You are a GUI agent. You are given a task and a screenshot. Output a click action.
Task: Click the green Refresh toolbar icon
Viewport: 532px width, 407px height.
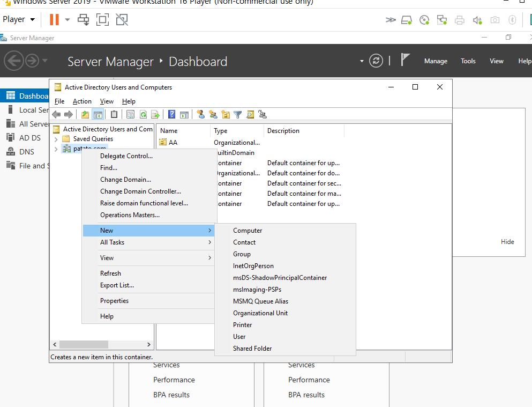pos(143,115)
